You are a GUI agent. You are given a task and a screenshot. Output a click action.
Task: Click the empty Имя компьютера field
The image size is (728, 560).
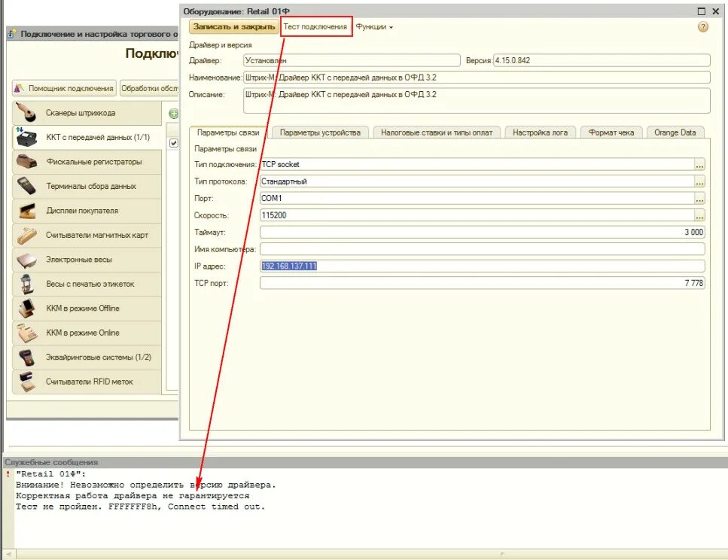point(483,249)
